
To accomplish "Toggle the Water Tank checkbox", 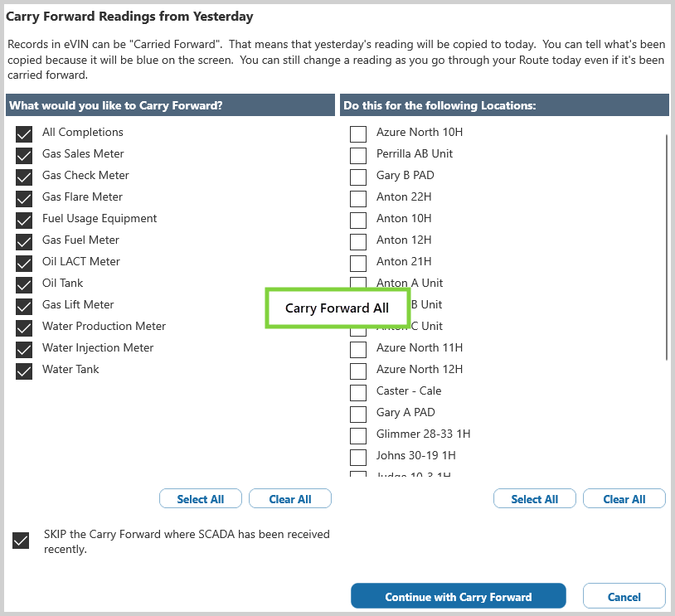I will click(x=24, y=371).
